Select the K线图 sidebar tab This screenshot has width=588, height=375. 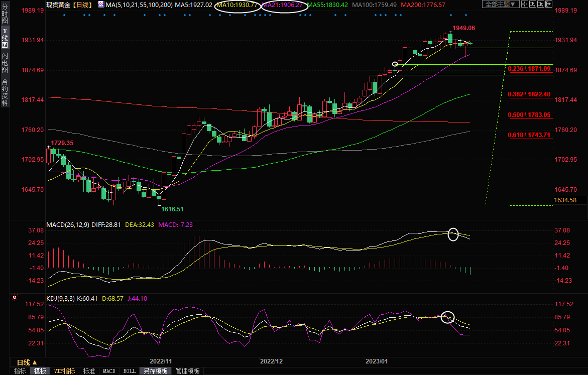(x=5, y=38)
